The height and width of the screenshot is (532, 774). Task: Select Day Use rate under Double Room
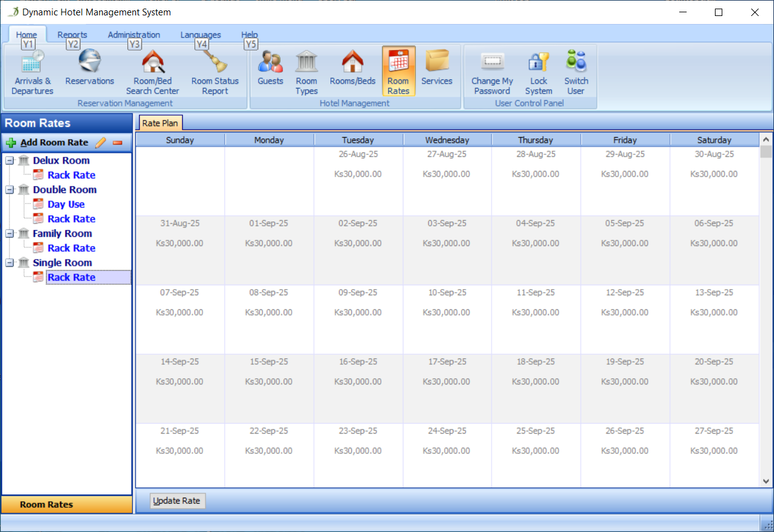pos(66,204)
